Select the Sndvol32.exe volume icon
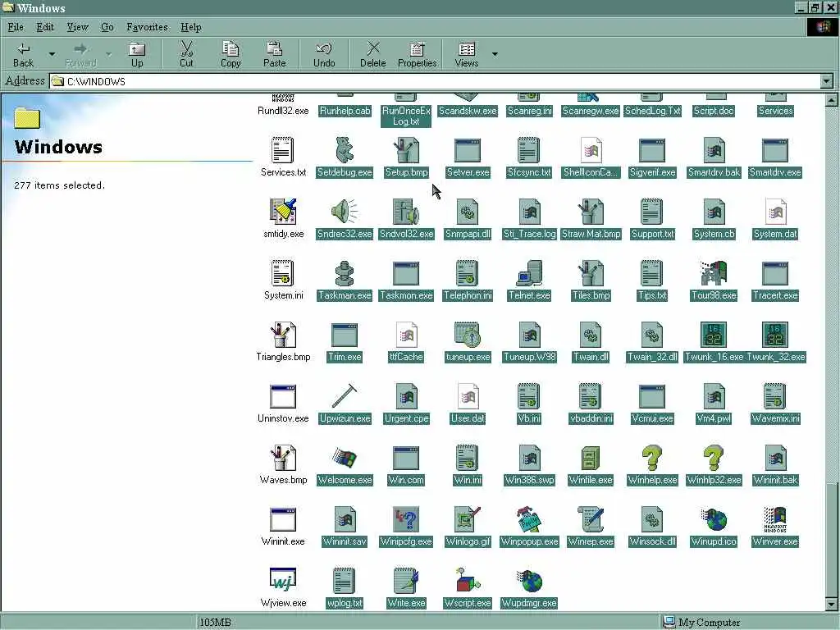The height and width of the screenshot is (630, 840). tap(406, 212)
